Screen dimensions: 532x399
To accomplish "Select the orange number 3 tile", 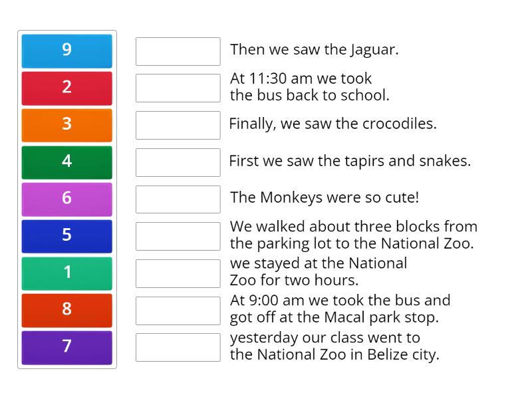I will tap(66, 125).
